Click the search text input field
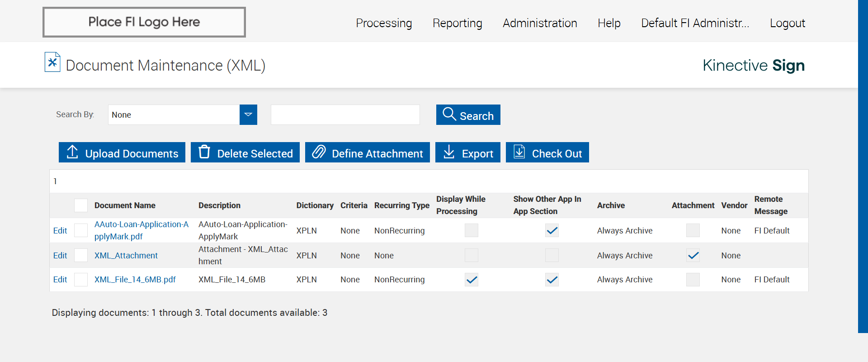The height and width of the screenshot is (362, 868). [x=345, y=115]
